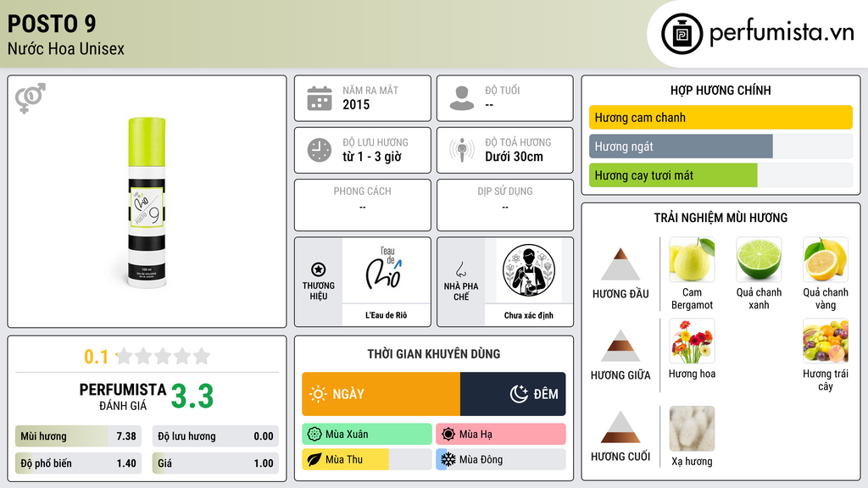Click the Hương cay tươi mát accord bar
Image resolution: width=868 pixels, height=488 pixels.
721,175
